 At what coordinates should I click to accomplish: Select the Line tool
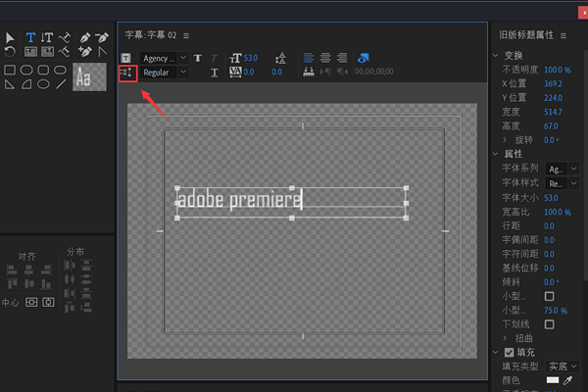(x=61, y=84)
